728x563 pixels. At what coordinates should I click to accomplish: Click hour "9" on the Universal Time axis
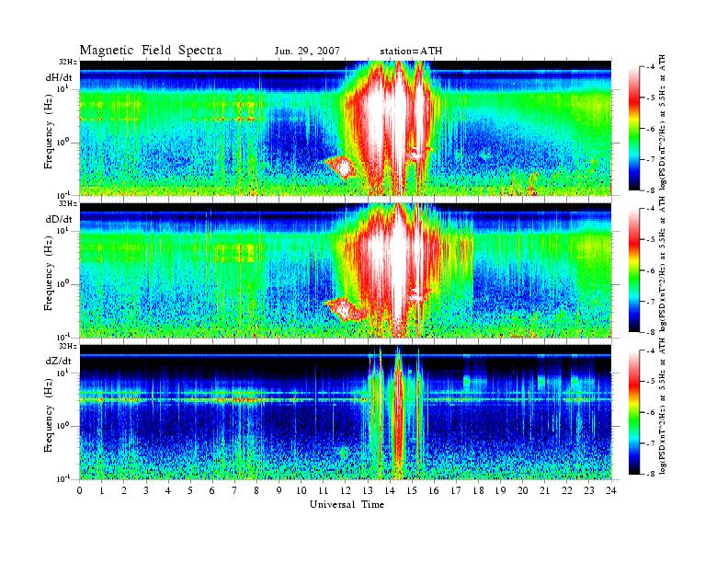click(x=279, y=491)
